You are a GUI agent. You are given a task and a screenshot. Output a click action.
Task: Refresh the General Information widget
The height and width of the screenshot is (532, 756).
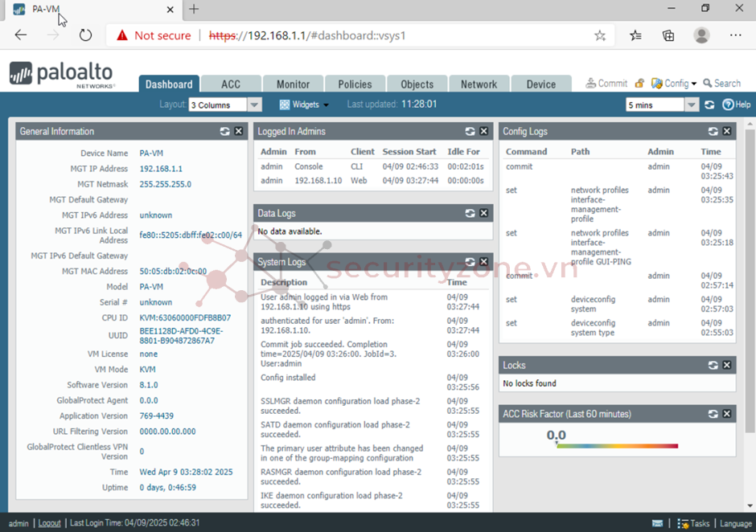click(224, 131)
